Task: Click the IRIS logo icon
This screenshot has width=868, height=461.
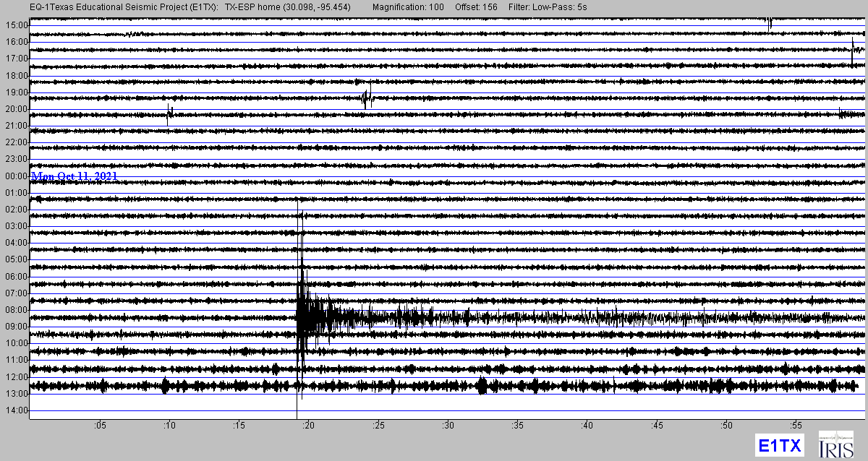Action: [835, 444]
